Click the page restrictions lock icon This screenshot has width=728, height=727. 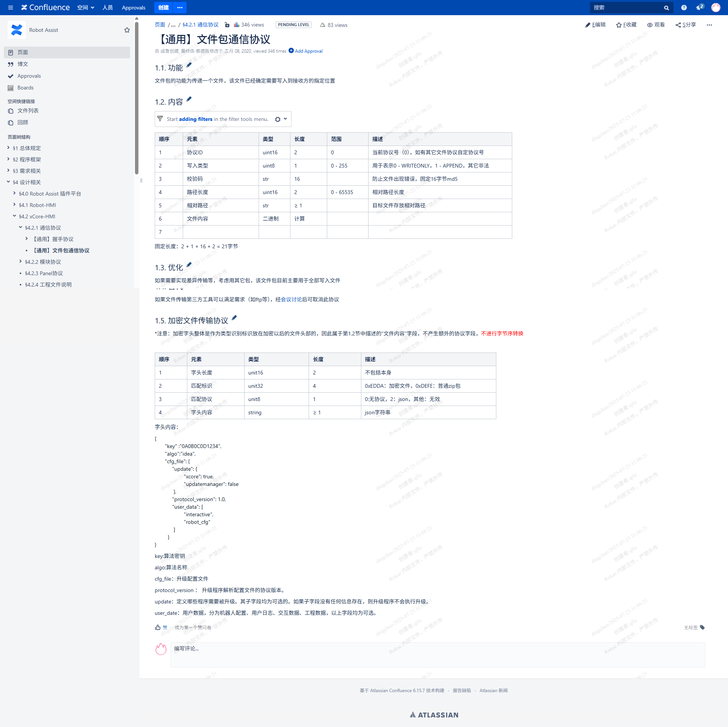pos(227,25)
